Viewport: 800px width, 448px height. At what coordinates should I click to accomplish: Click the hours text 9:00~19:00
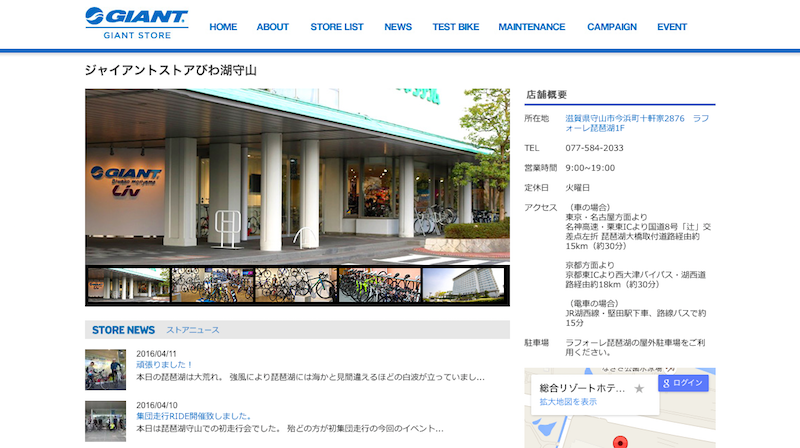pos(590,168)
